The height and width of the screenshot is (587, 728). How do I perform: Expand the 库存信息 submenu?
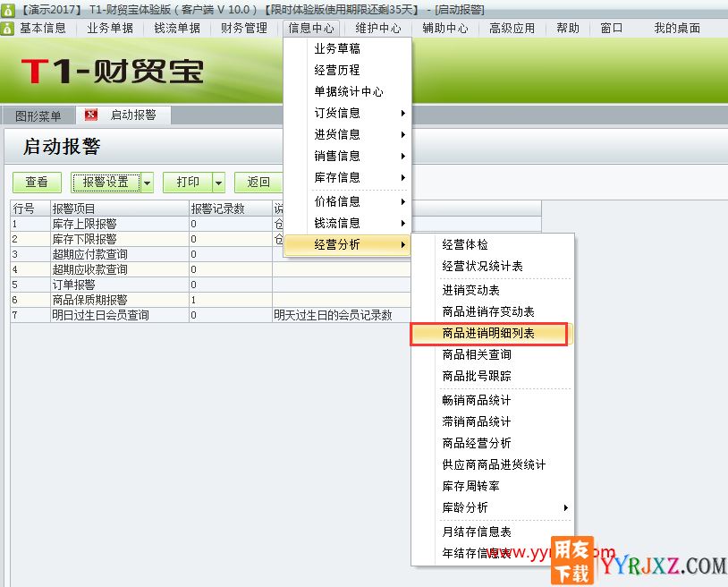(x=347, y=177)
